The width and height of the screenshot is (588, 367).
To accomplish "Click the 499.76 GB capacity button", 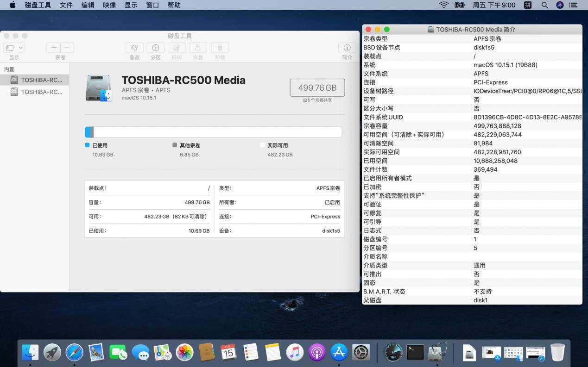I will [317, 87].
